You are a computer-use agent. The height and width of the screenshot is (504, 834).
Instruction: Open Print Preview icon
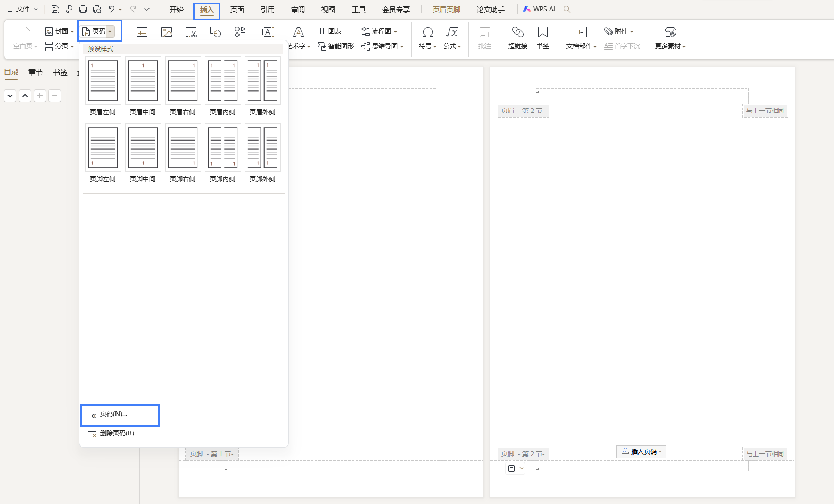[x=97, y=9]
